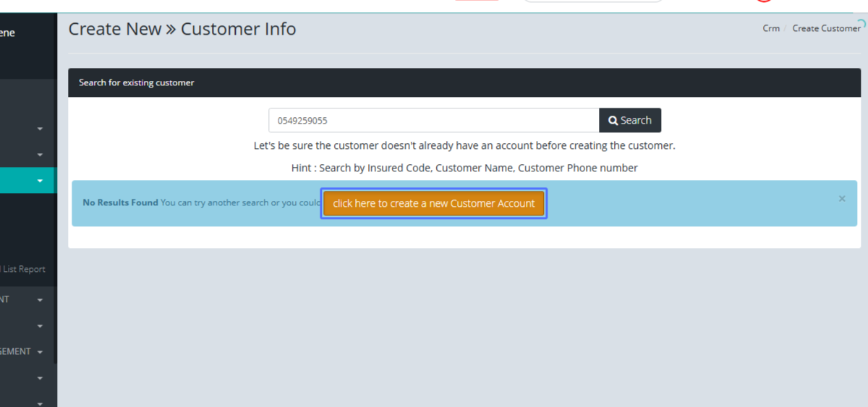868x407 pixels.
Task: Click the 'No Results Found' message text
Action: (x=120, y=202)
